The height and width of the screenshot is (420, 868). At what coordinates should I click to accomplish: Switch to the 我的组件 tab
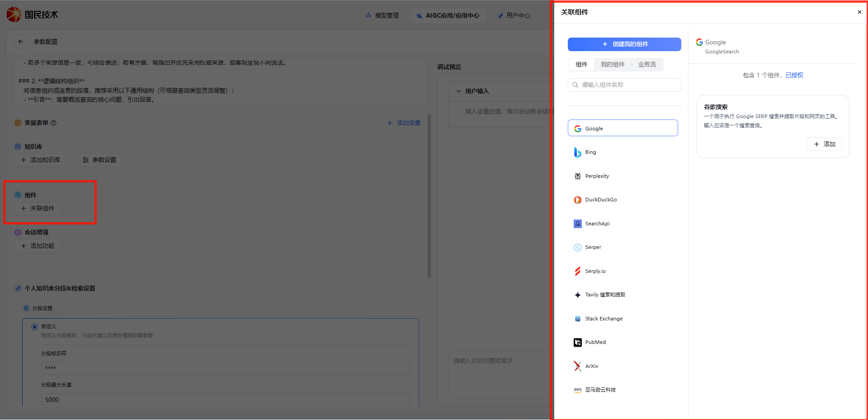pyautogui.click(x=613, y=65)
